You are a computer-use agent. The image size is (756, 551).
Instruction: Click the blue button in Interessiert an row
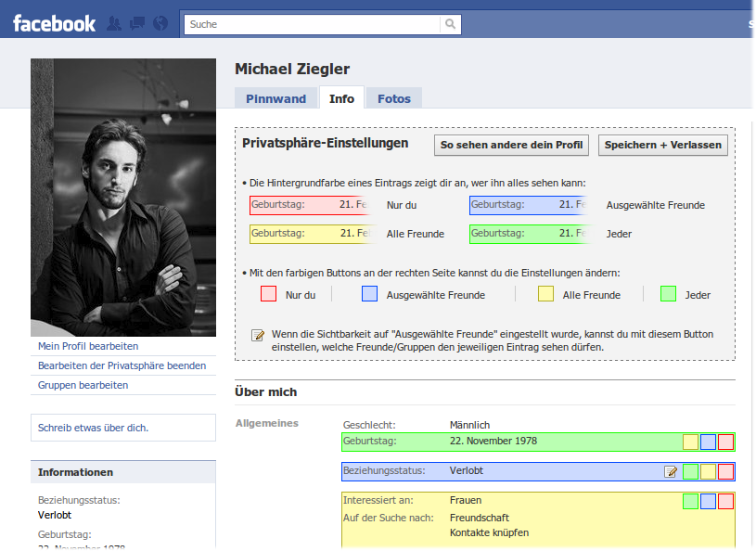[x=708, y=502]
